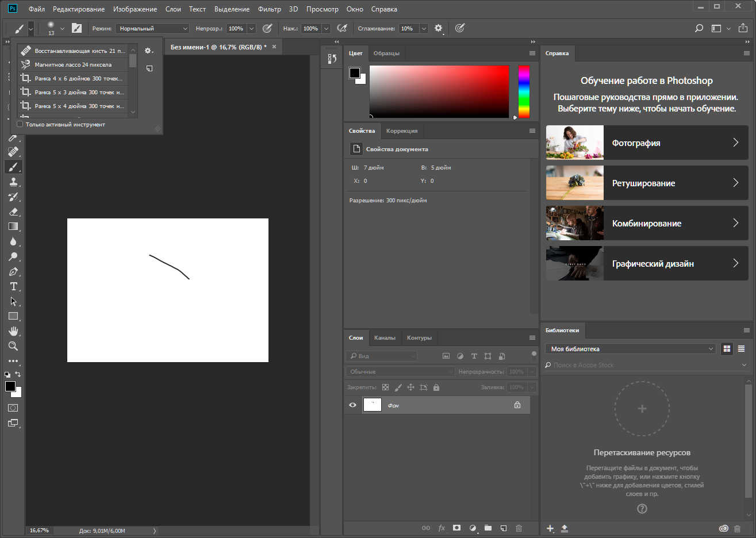The height and width of the screenshot is (538, 756).
Task: Select the Gradient tool
Action: [13, 226]
